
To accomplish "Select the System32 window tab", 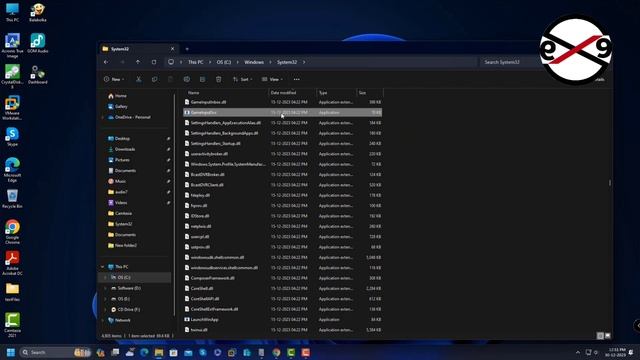I will pos(138,49).
